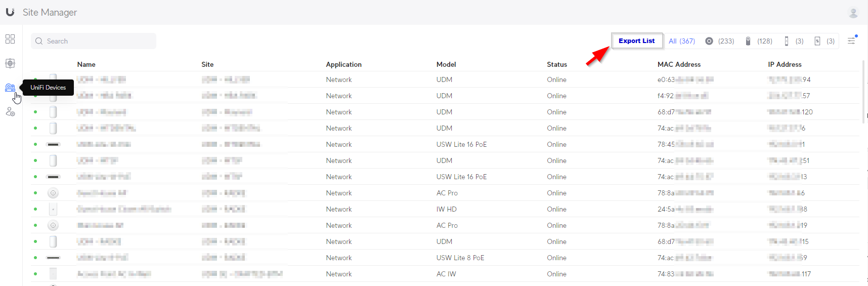Select the USW Lite 8 PoE row
This screenshot has width=868, height=286.
point(460,258)
